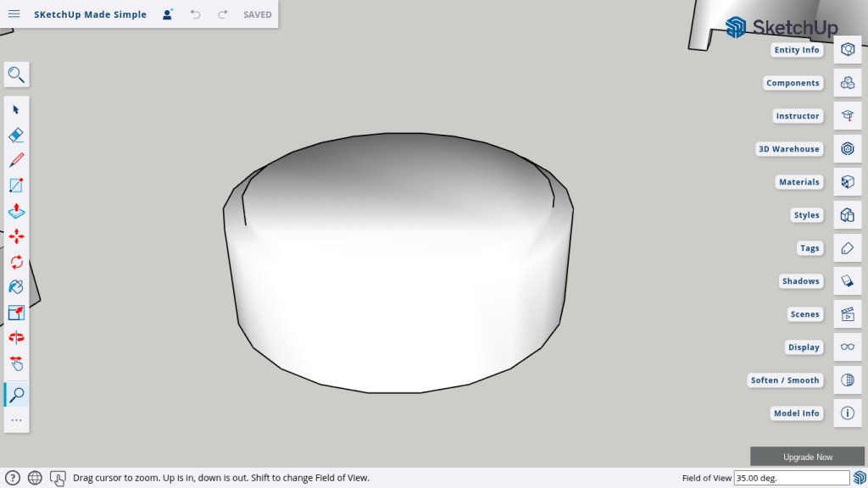Click the Upgrade Now button

pos(807,457)
